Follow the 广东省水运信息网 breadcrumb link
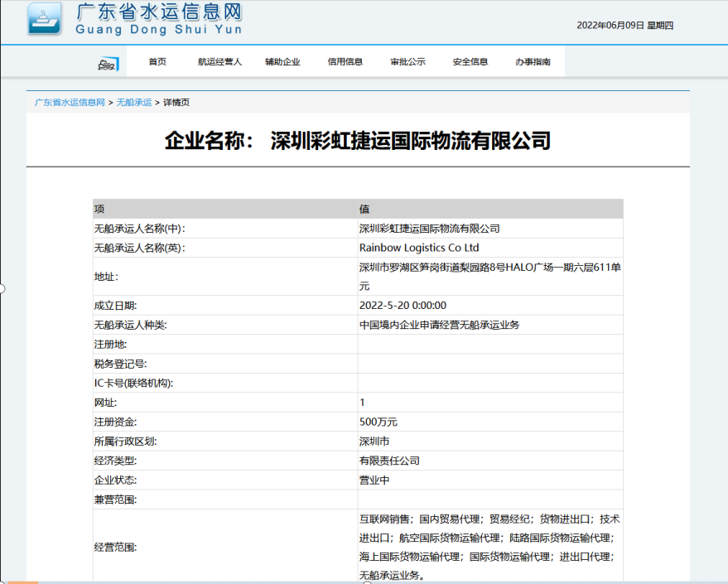The width and height of the screenshot is (728, 584). [70, 102]
